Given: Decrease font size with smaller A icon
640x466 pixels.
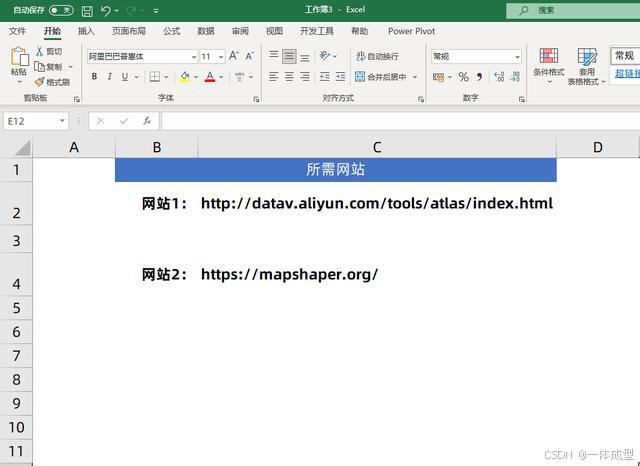Looking at the screenshot, I should (x=249, y=56).
